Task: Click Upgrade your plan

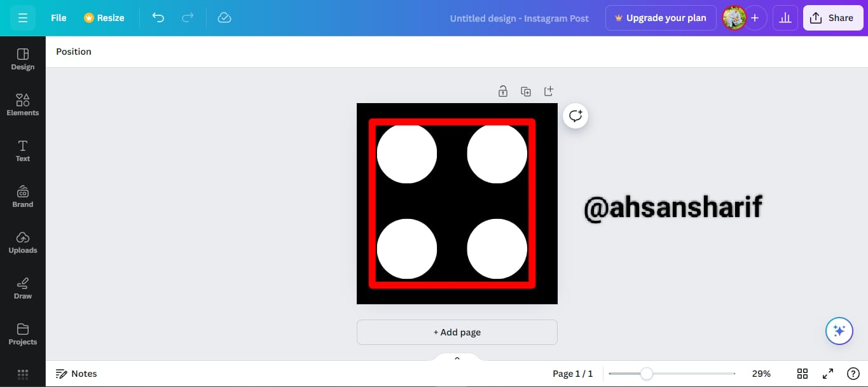Action: 661,18
